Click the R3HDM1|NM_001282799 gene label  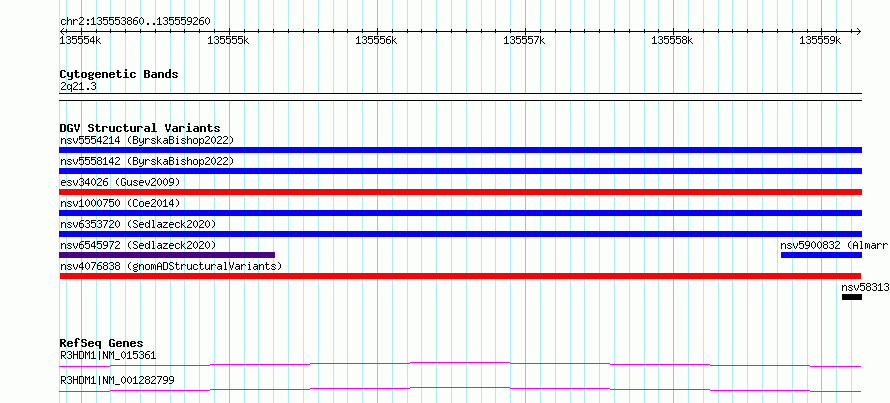(117, 380)
